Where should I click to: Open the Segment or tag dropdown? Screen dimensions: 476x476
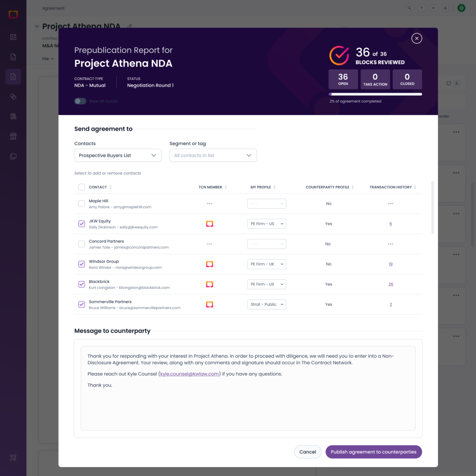tap(213, 155)
